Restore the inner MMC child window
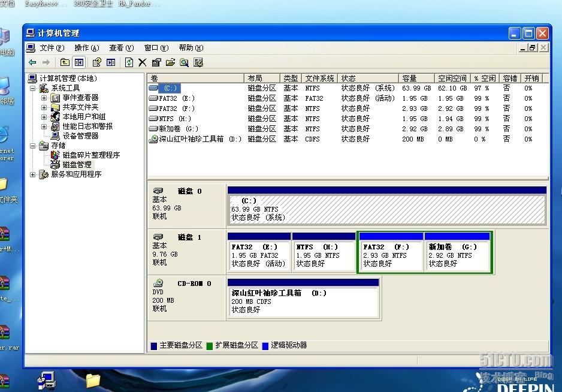562x392 pixels. click(533, 48)
